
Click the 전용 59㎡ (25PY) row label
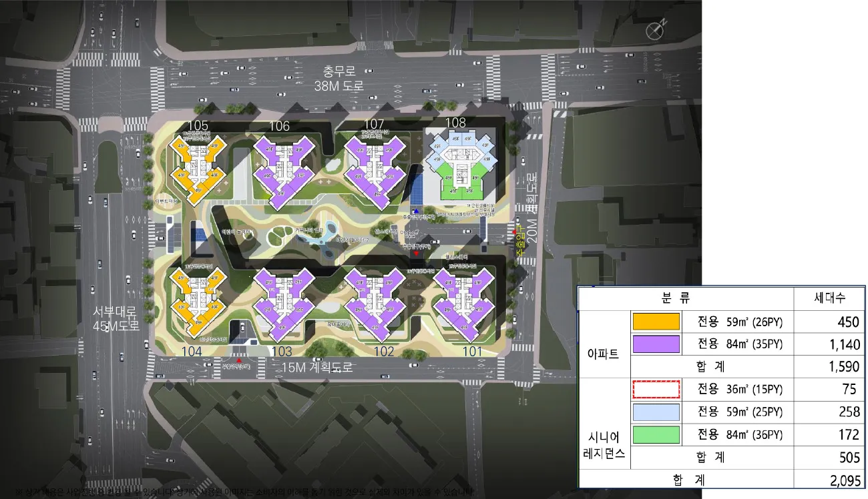pos(740,412)
